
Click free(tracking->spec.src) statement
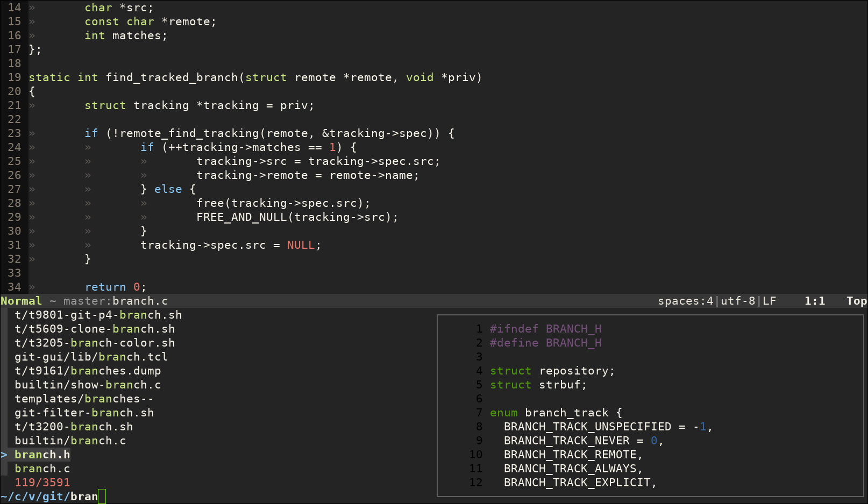coord(283,203)
